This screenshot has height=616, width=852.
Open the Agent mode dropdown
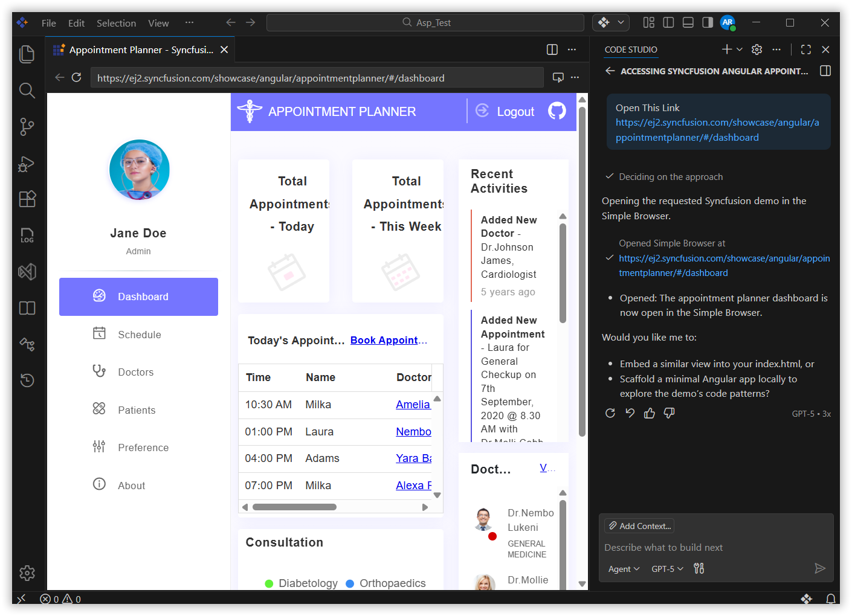coord(623,569)
